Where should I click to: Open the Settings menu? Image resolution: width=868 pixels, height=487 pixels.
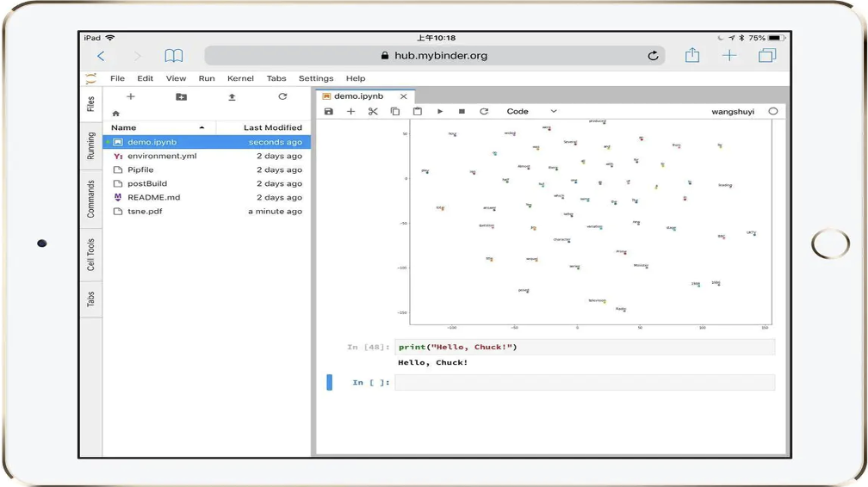(x=316, y=78)
